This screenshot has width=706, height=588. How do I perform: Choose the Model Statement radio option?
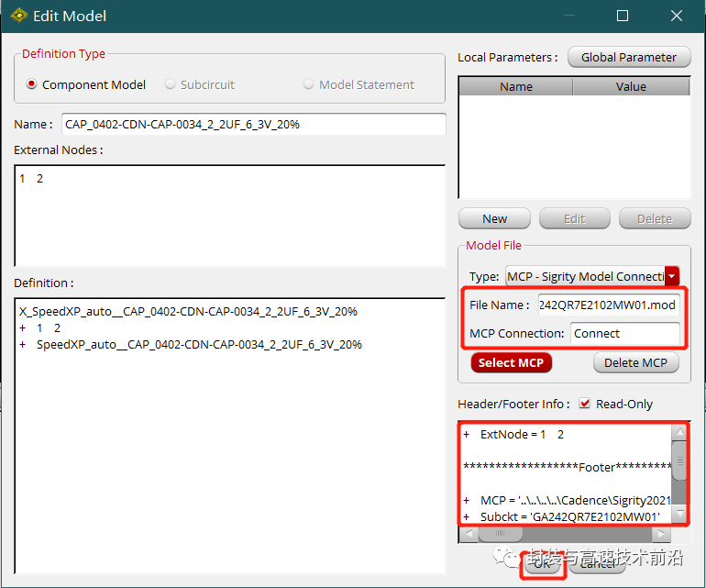(308, 84)
